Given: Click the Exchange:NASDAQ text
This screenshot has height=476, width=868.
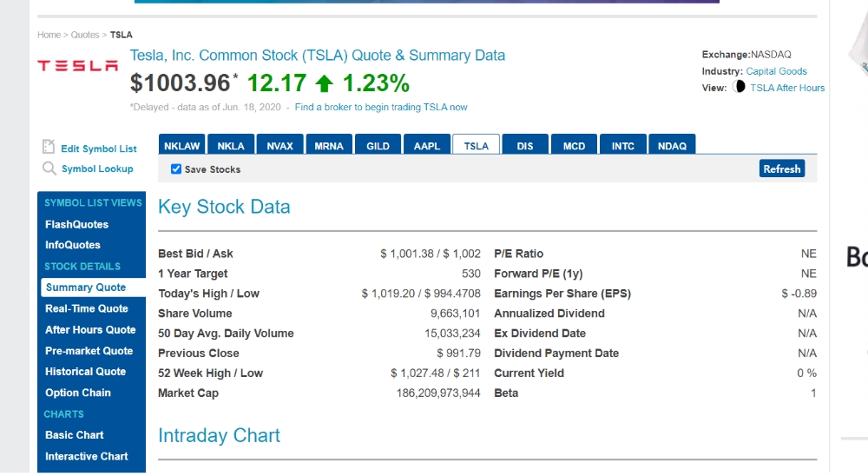Looking at the screenshot, I should [x=746, y=55].
